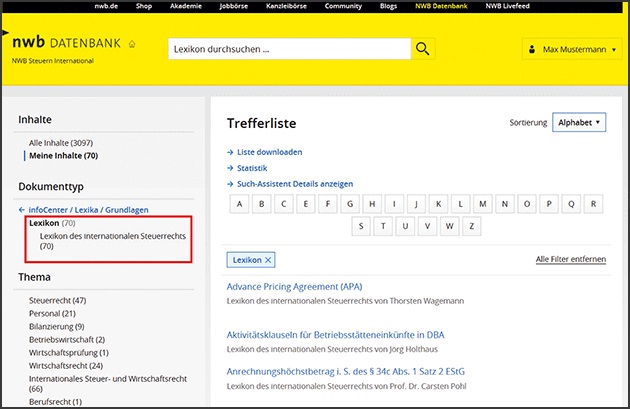
Task: Open the Statistik link
Action: point(252,168)
